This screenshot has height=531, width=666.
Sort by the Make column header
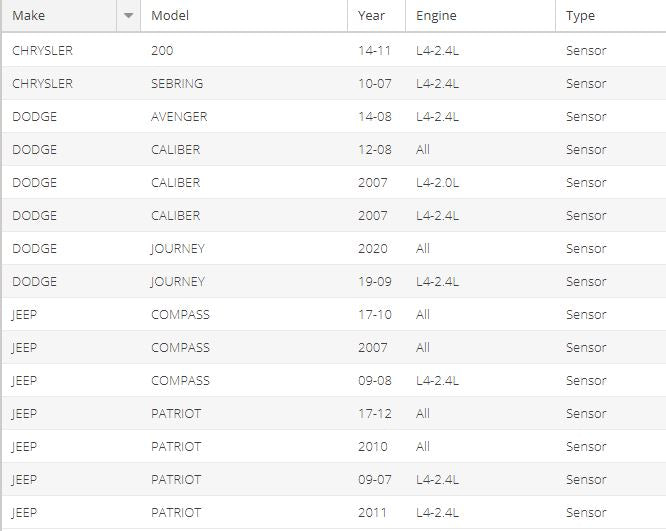(59, 16)
